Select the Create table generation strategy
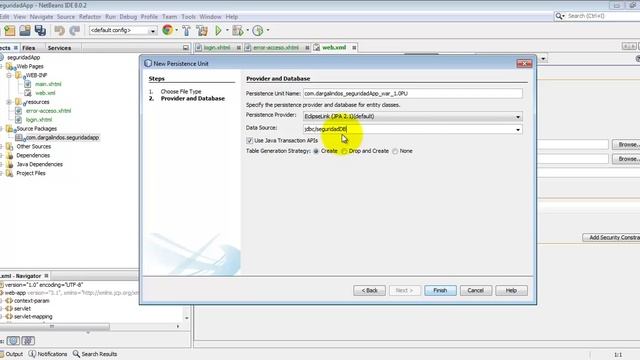 pos(316,151)
